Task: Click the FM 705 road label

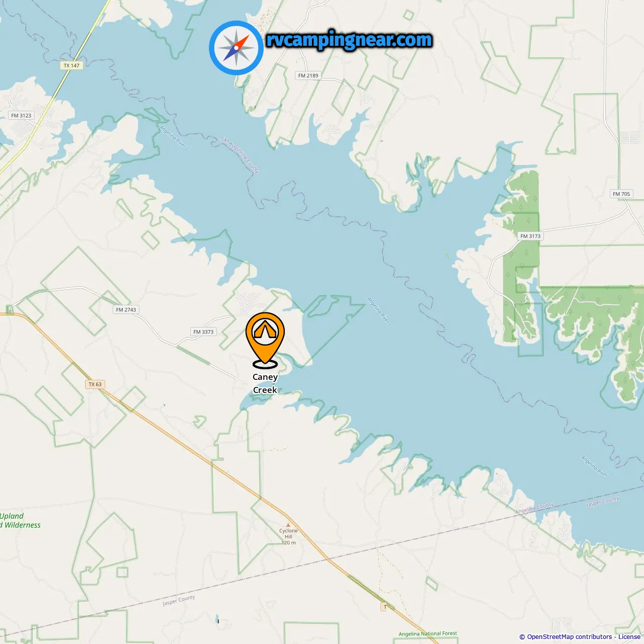Action: (x=621, y=194)
